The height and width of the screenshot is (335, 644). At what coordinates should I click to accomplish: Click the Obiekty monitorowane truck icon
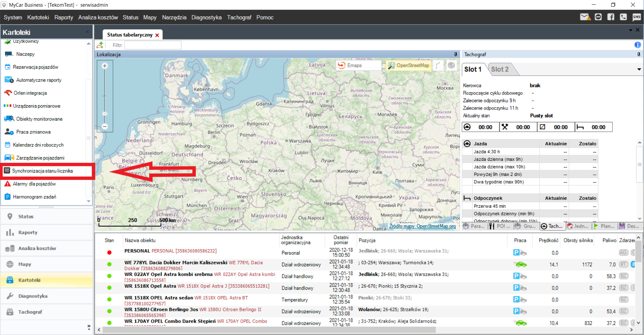9,119
